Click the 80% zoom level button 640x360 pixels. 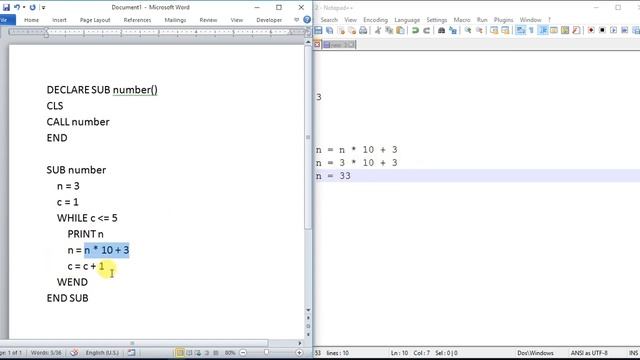tap(230, 353)
